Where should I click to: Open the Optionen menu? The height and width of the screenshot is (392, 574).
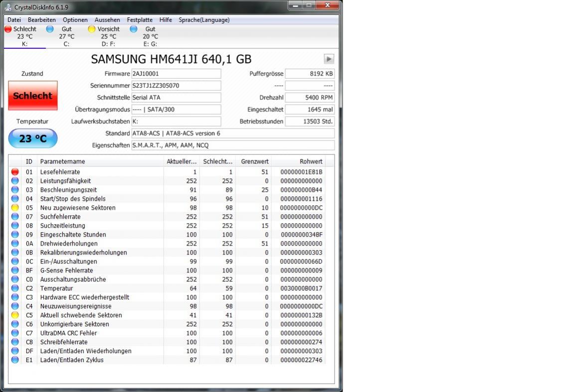pyautogui.click(x=75, y=20)
